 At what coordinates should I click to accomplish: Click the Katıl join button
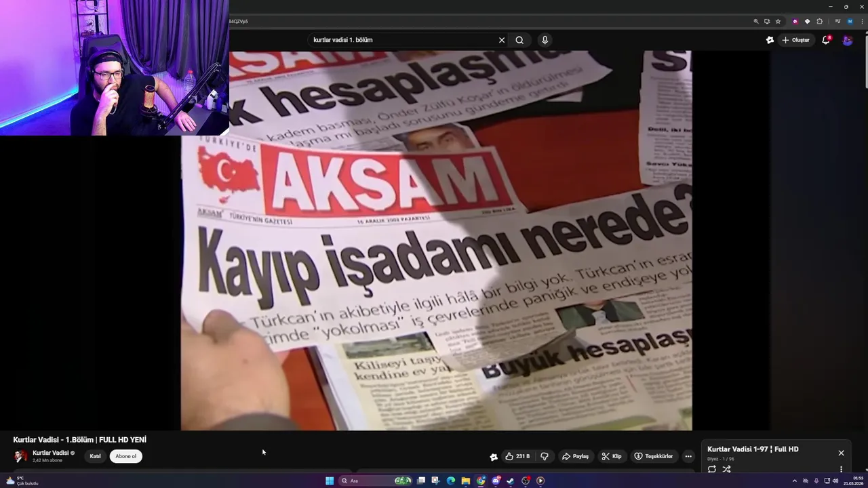[x=95, y=456]
